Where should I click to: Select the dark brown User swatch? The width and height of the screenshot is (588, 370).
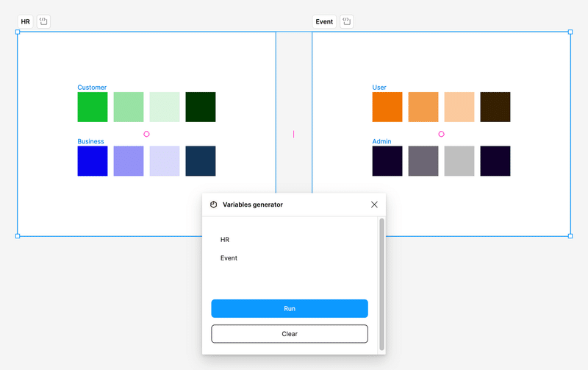coord(495,107)
